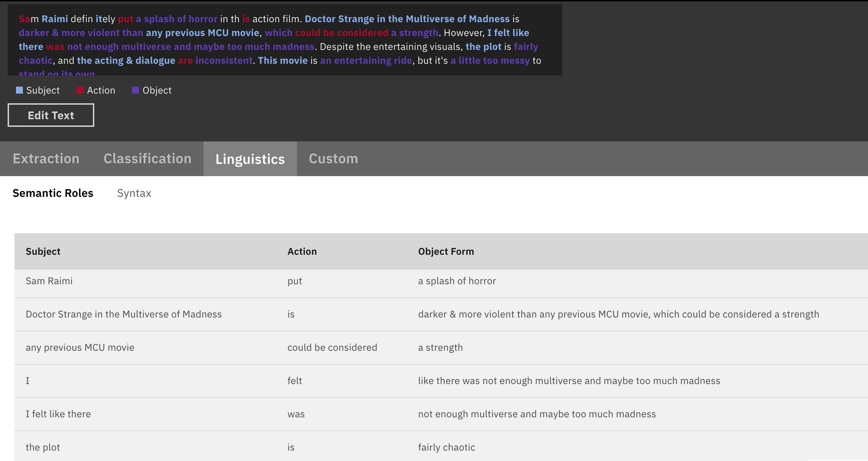Click the blue Subject legend swatch
Image resolution: width=868 pixels, height=461 pixels.
(19, 90)
